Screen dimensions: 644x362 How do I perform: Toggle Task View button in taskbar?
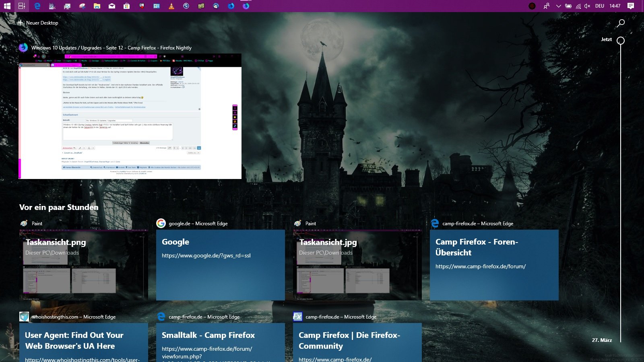pyautogui.click(x=22, y=6)
